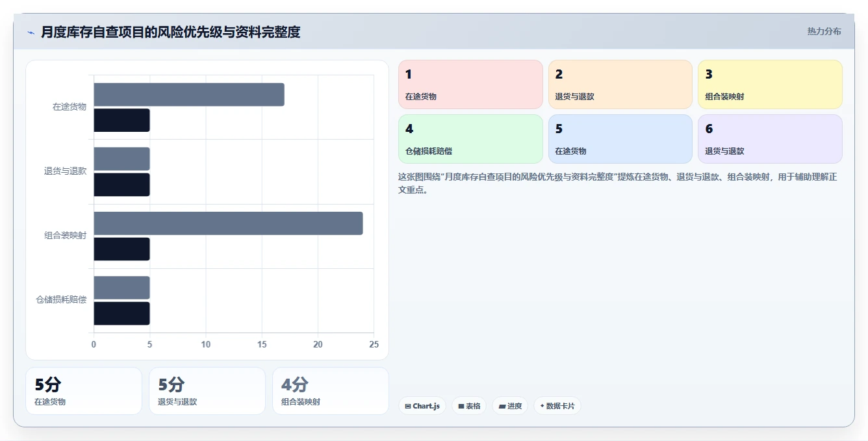Image resolution: width=868 pixels, height=441 pixels.
Task: Click the 仓储损耗赔偿 y-axis label
Action: point(61,300)
